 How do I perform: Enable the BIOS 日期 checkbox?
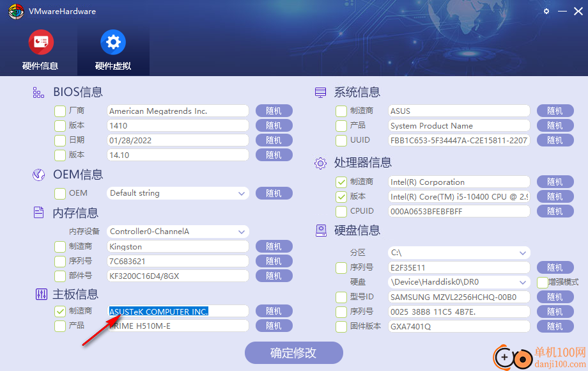(x=60, y=140)
